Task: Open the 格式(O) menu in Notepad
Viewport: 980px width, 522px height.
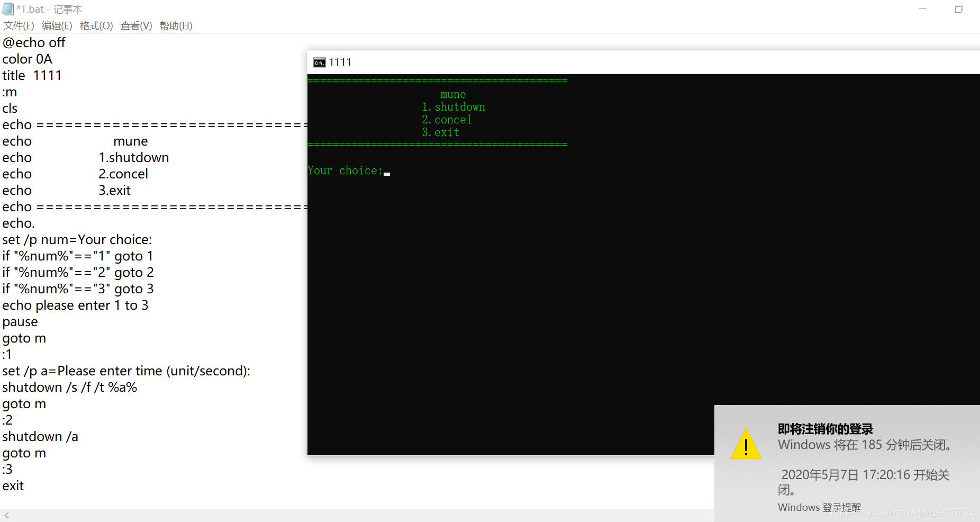Action: pyautogui.click(x=96, y=26)
